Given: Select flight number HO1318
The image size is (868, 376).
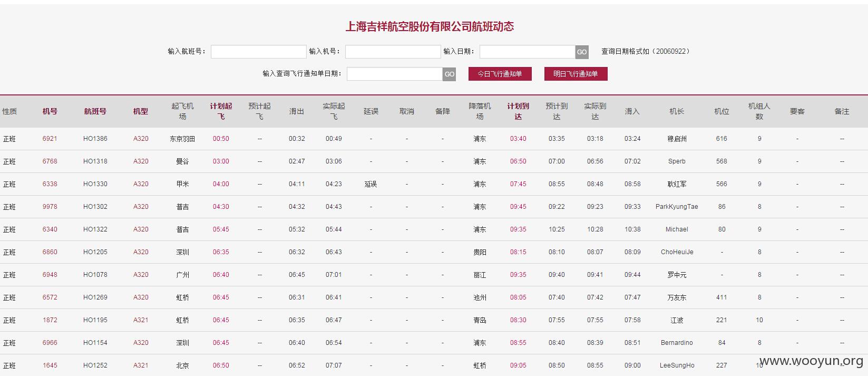Looking at the screenshot, I should pos(95,161).
